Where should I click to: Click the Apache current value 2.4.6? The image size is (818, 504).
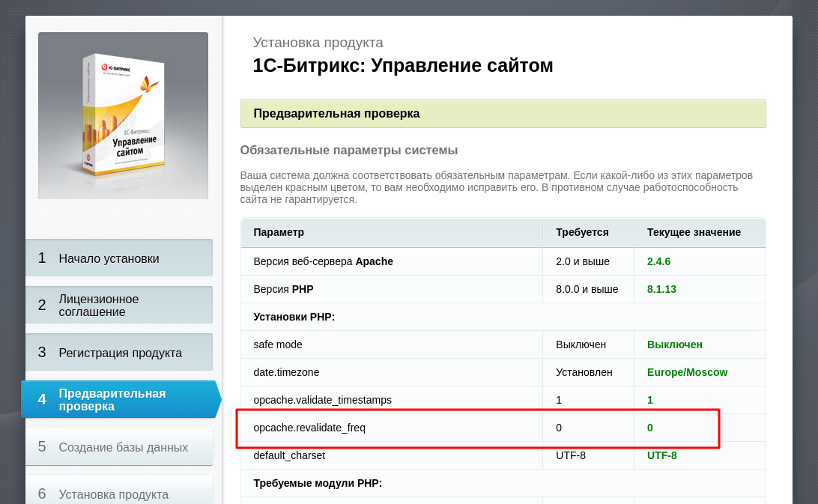coord(658,261)
